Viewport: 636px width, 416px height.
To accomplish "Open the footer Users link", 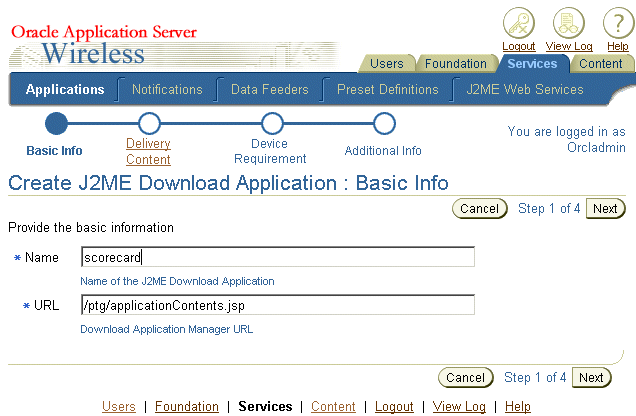I will click(x=118, y=406).
